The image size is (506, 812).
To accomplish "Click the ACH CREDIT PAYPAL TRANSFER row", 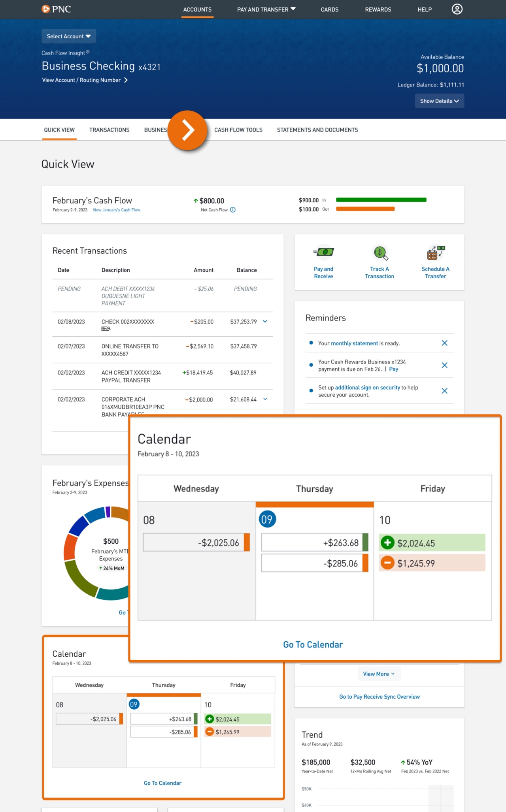I will pos(162,376).
